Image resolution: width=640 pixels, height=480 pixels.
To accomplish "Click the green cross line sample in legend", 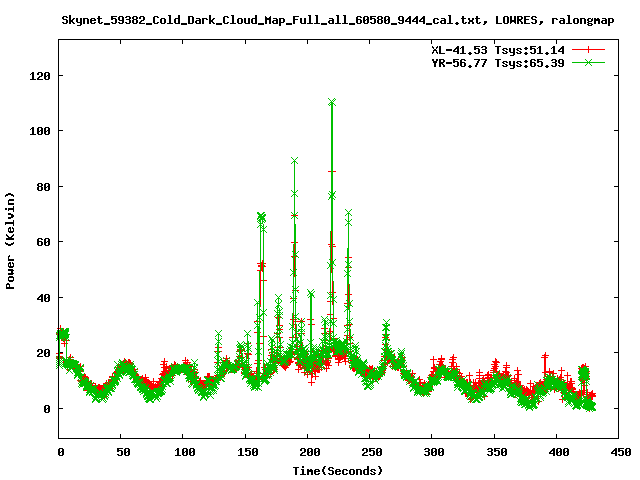I will tap(588, 62).
